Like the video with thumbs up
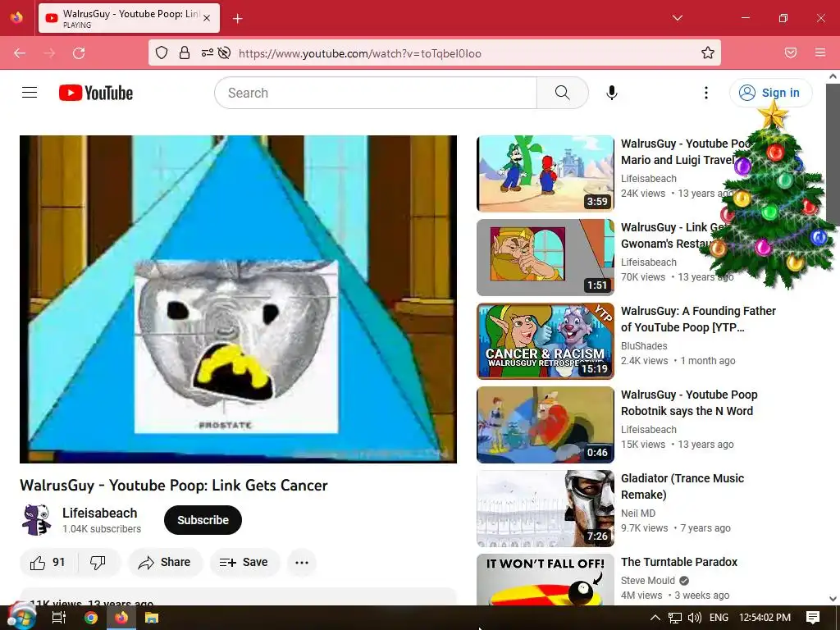 pyautogui.click(x=48, y=562)
